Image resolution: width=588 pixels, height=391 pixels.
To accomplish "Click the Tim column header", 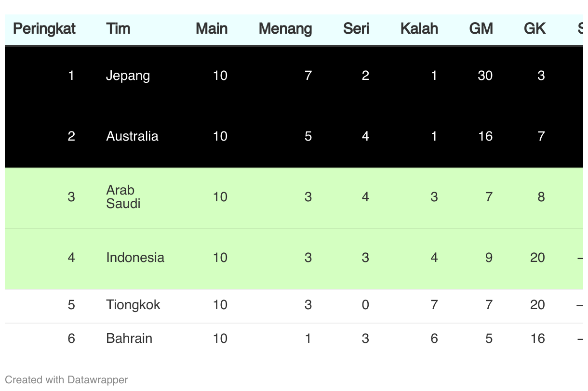I will point(118,29).
